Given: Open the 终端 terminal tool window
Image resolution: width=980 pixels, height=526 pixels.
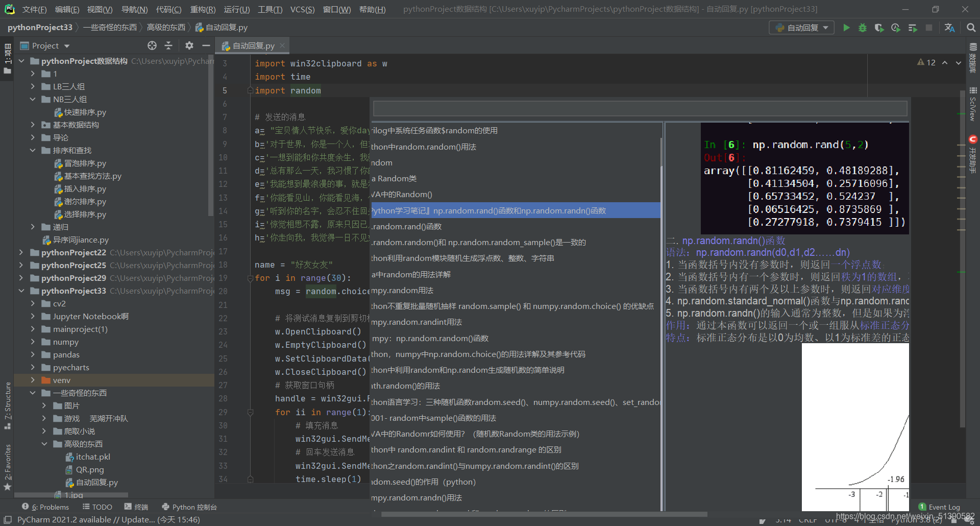Looking at the screenshot, I should (136, 507).
